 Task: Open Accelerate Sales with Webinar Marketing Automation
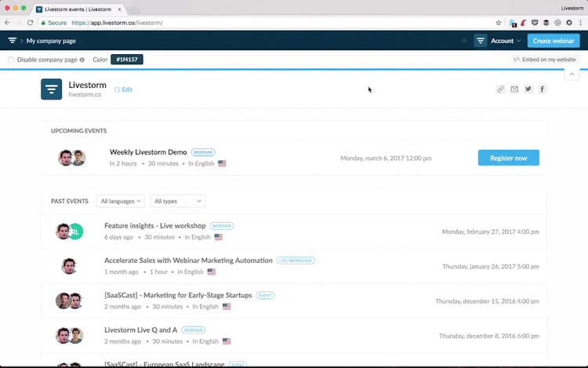click(x=188, y=261)
